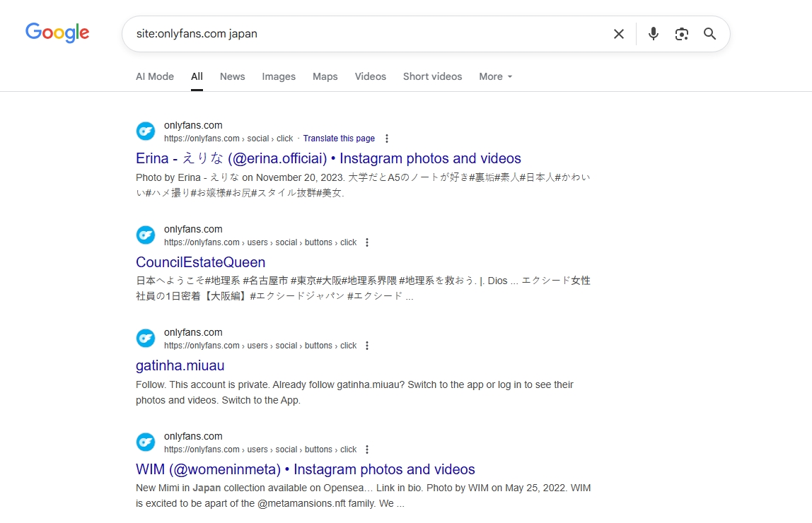
Task: Open the CouncilEstateQueen result link
Action: [200, 262]
